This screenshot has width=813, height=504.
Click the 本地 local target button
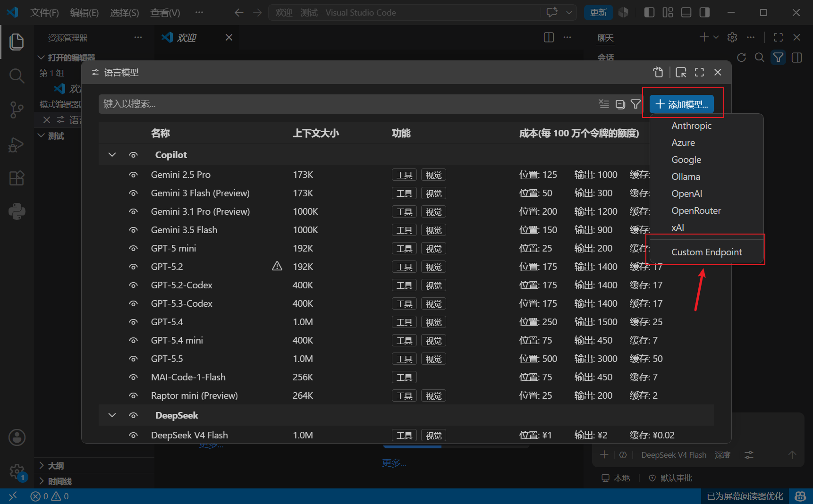(616, 478)
